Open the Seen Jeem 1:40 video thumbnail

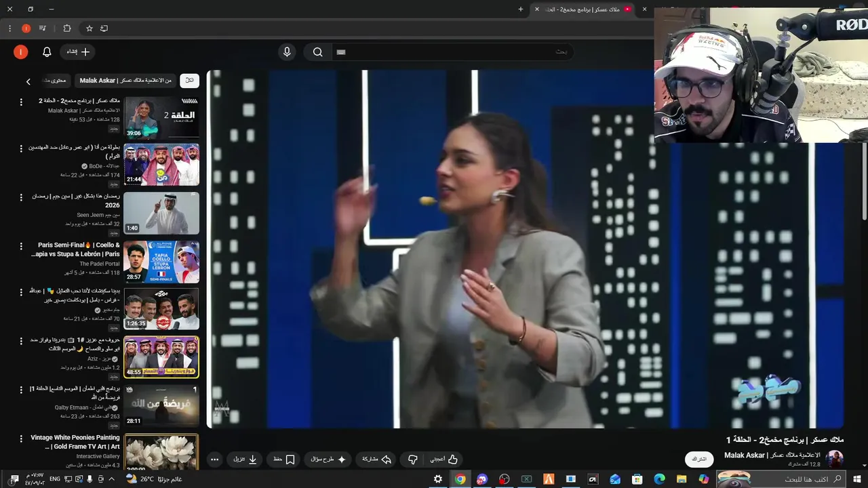pos(161,213)
